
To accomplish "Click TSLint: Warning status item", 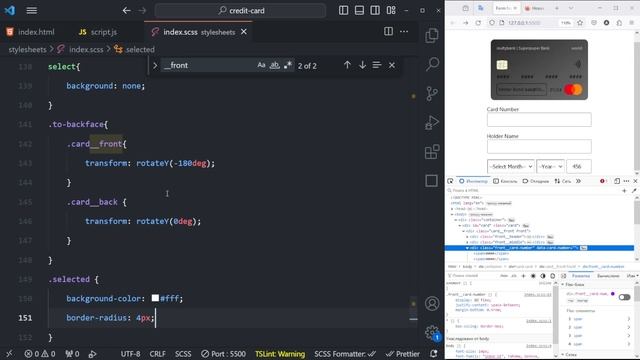I will click(280, 354).
